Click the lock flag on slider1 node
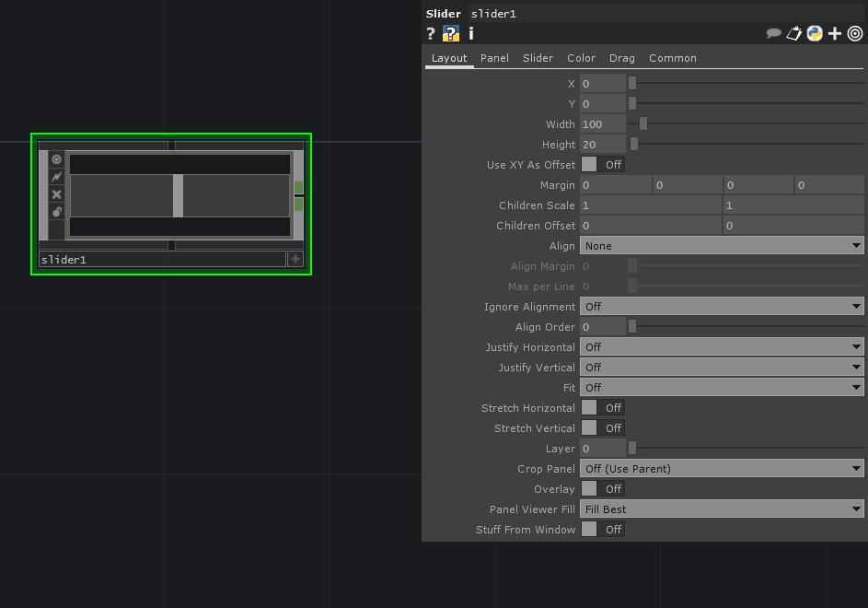This screenshot has width=868, height=608. point(57,212)
